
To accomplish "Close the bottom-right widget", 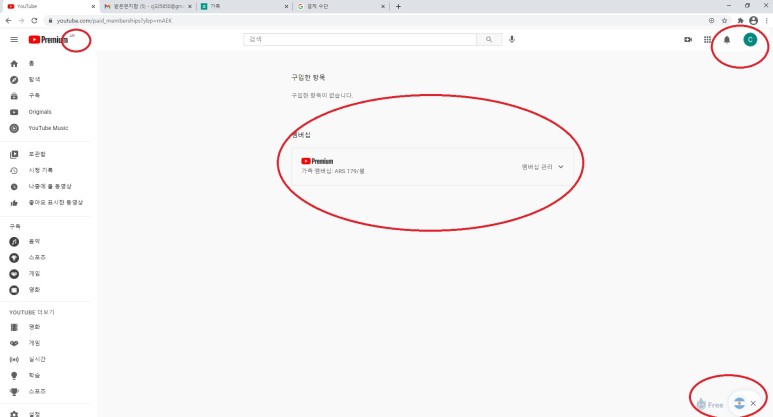I will pyautogui.click(x=753, y=403).
